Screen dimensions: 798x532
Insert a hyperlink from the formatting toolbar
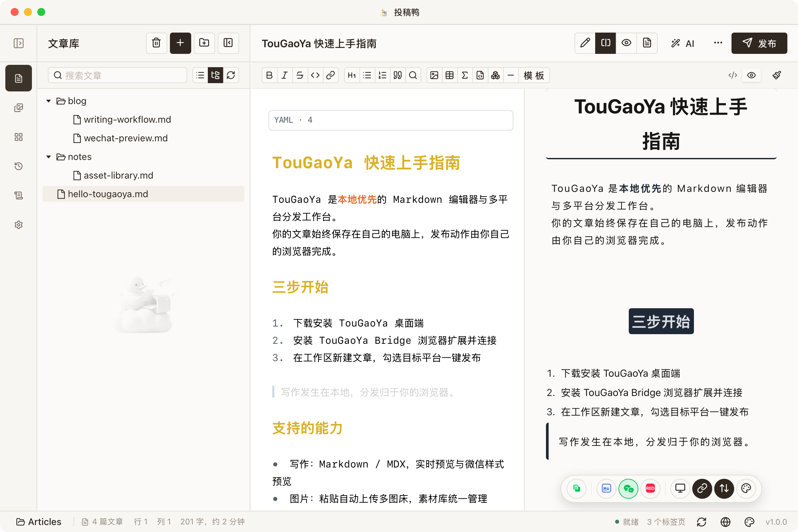(331, 75)
